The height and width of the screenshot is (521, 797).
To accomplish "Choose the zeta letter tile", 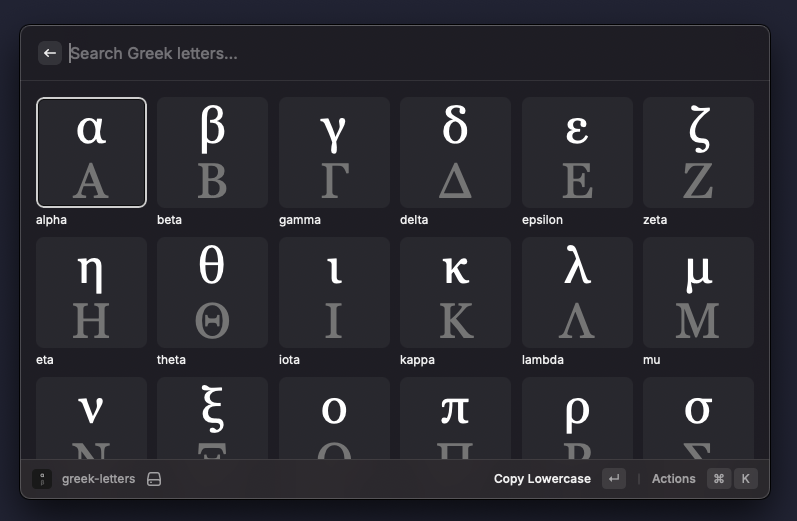I will click(698, 152).
